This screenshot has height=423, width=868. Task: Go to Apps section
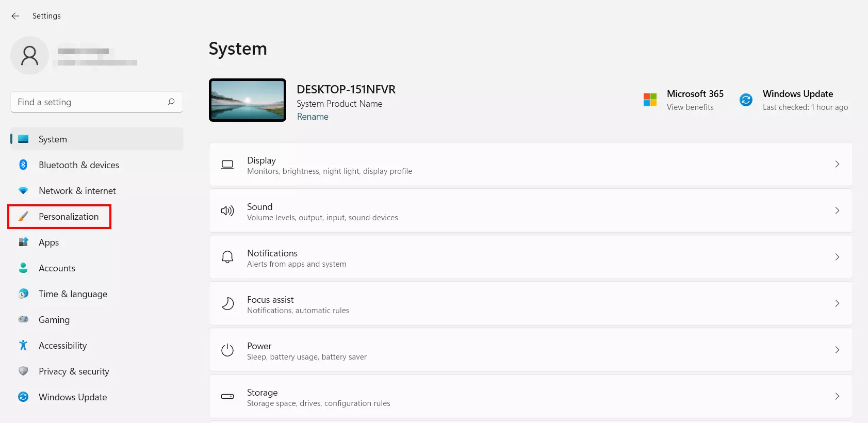[96, 242]
